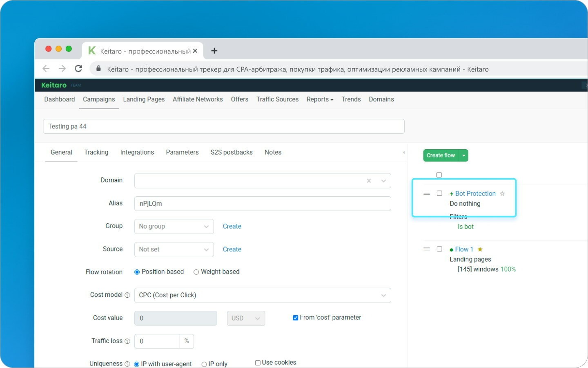Viewport: 588px width, 368px height.
Task: Click the Alias input field
Action: [x=263, y=204]
